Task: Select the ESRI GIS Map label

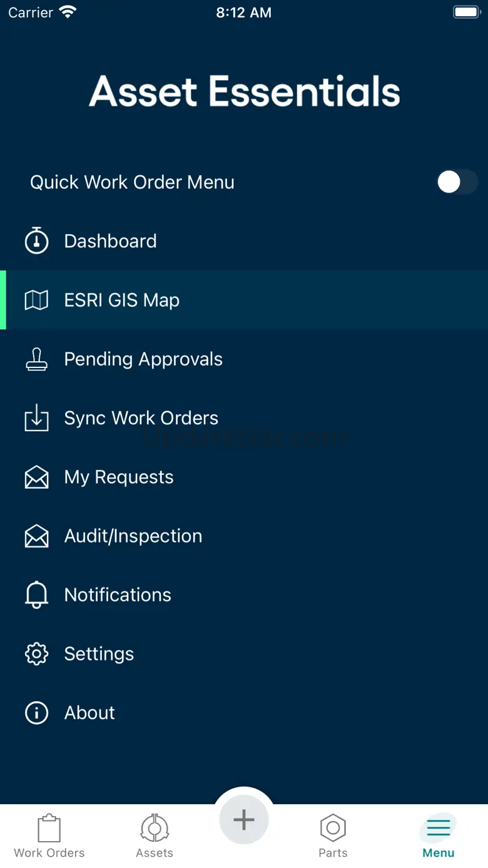Action: click(122, 300)
